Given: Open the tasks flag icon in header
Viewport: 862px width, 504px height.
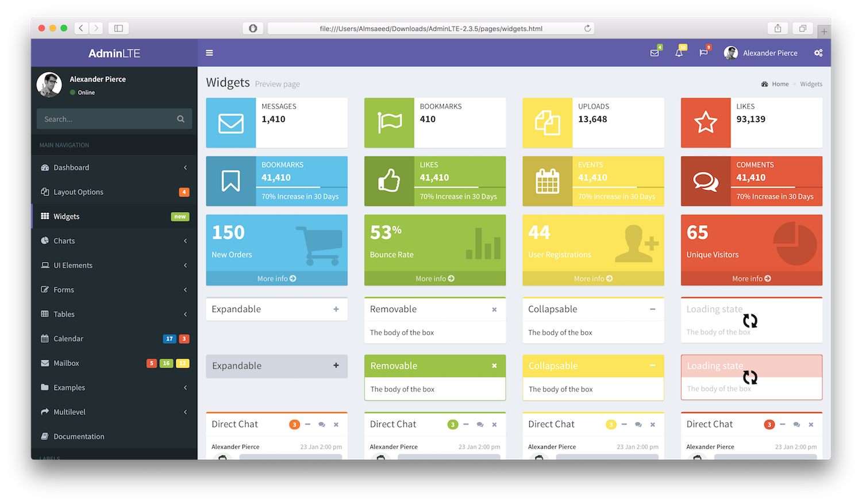Looking at the screenshot, I should click(x=703, y=53).
